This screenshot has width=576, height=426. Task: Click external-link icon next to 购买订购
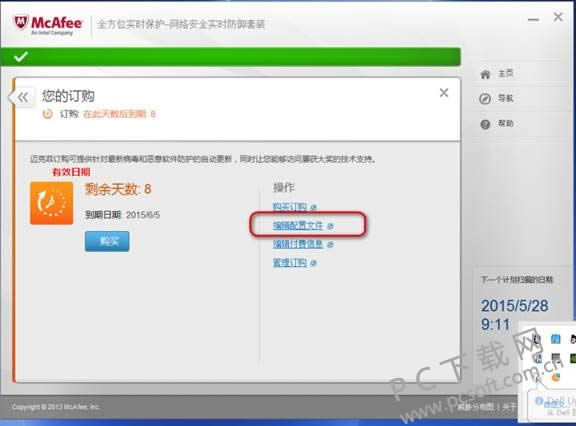click(x=313, y=207)
